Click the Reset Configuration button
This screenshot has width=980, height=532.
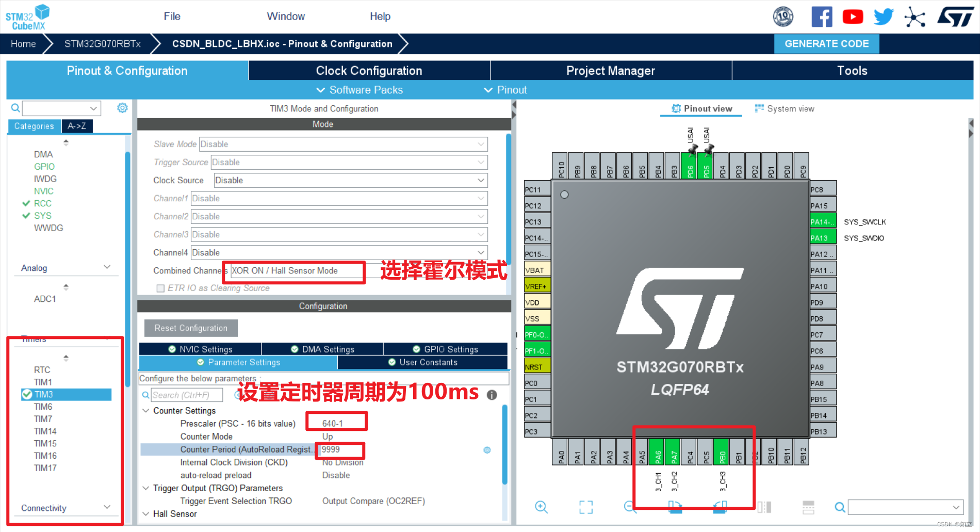191,328
